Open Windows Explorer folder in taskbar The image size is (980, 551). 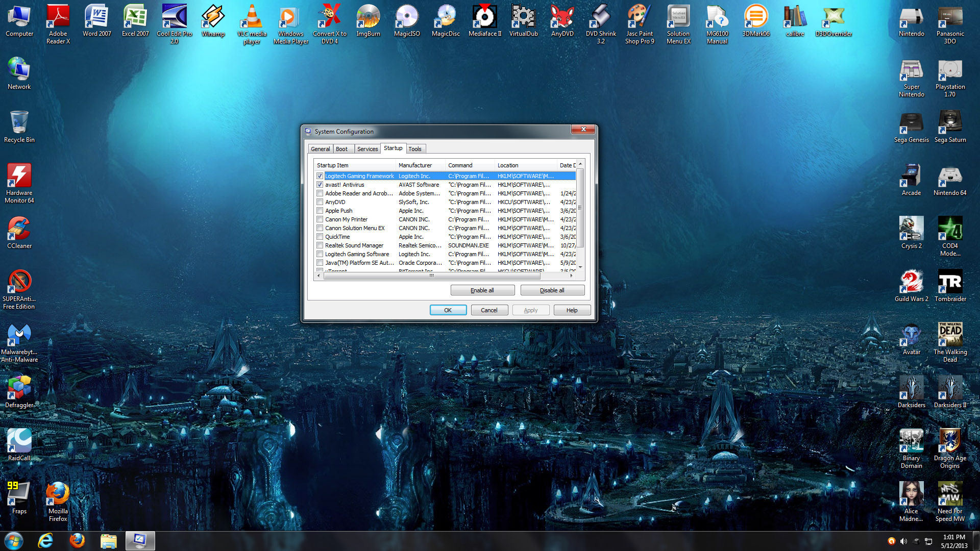[109, 541]
